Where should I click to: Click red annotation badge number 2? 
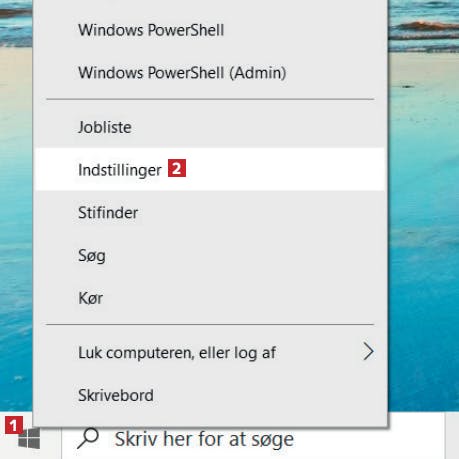click(177, 168)
